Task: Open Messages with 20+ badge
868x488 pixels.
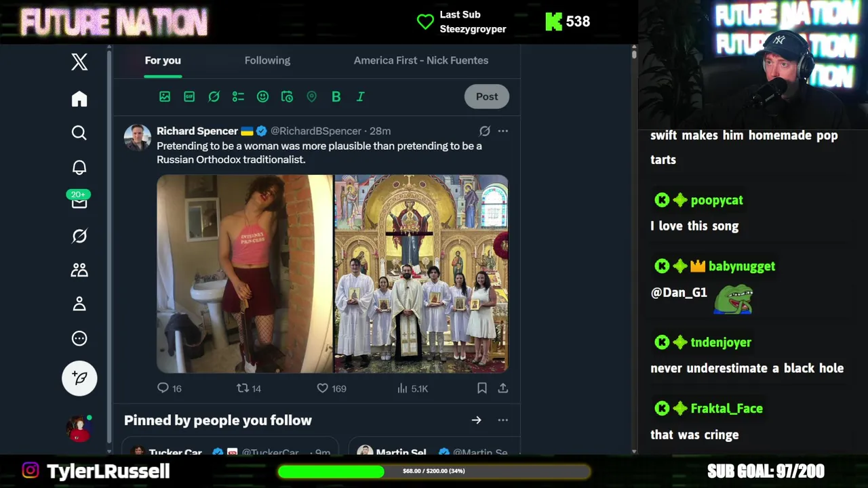Action: pyautogui.click(x=79, y=201)
